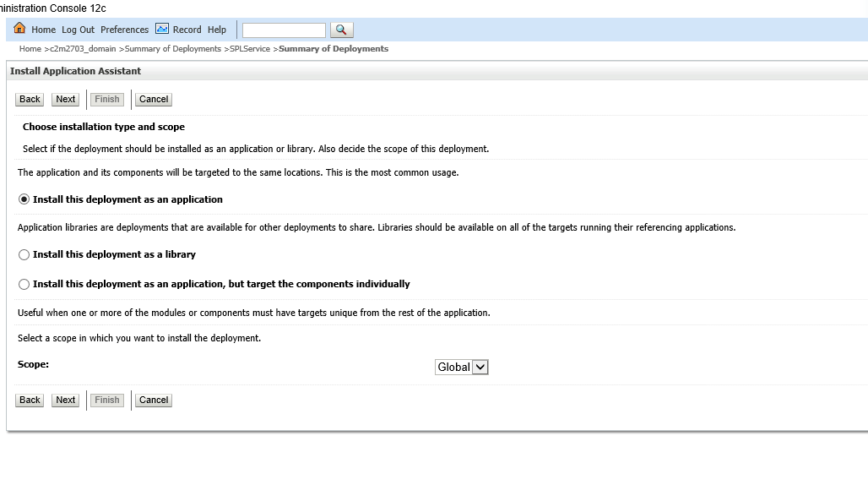Click the top Next button
868x485 pixels.
pyautogui.click(x=65, y=99)
